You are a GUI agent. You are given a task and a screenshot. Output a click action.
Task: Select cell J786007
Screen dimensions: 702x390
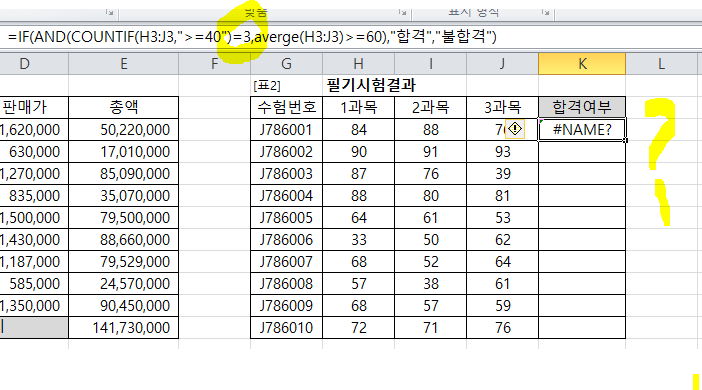tap(287, 261)
